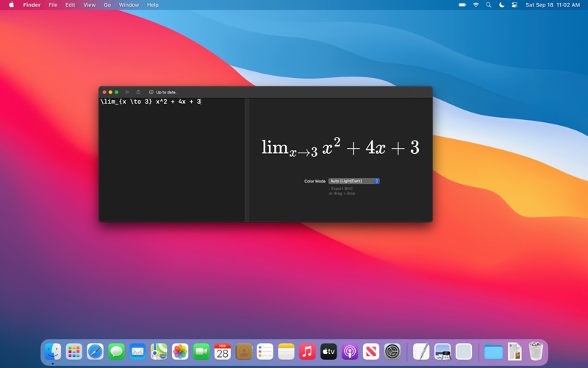The width and height of the screenshot is (588, 368).
Task: Open Finder from the Dock
Action: pos(53,352)
